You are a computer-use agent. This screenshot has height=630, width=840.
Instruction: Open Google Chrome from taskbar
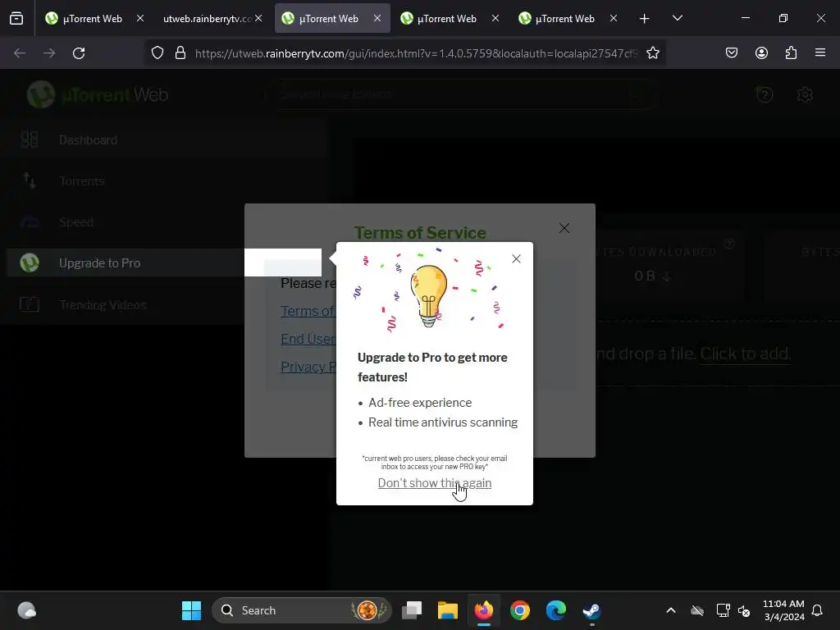click(519, 610)
